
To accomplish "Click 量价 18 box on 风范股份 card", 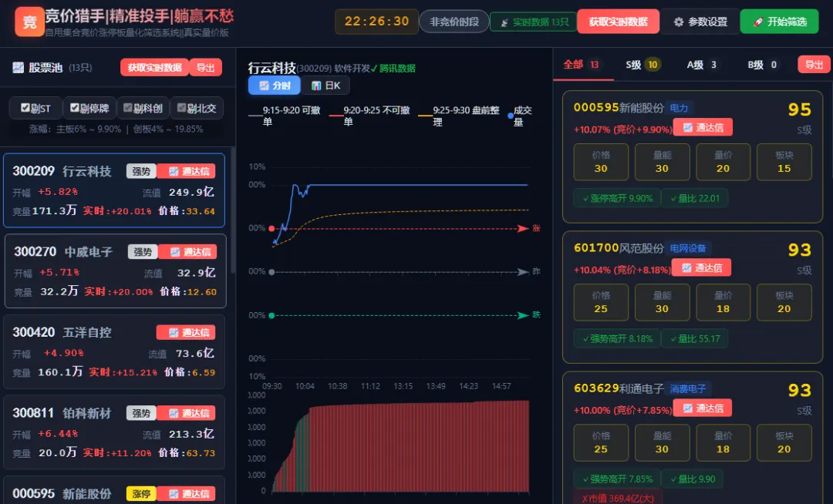I will 723,302.
